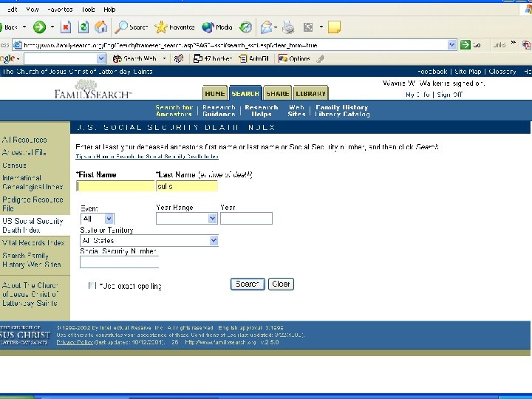This screenshot has width=532, height=399.
Task: Open the Favorites star panel
Action: tap(174, 27)
